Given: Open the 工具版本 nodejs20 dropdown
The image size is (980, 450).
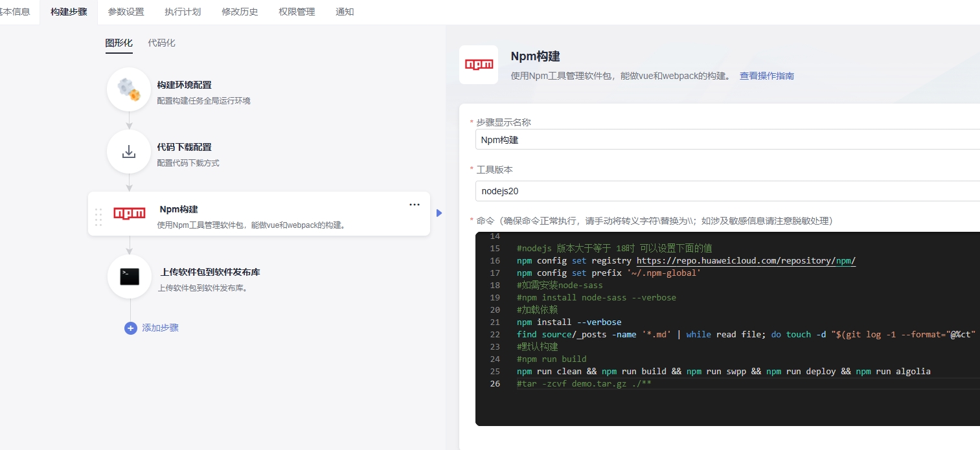Looking at the screenshot, I should [x=725, y=191].
